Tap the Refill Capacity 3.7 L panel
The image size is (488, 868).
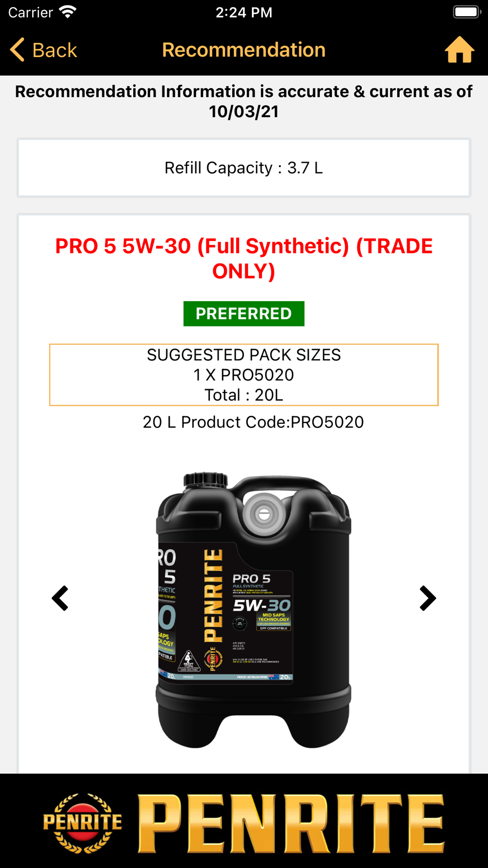pyautogui.click(x=244, y=168)
